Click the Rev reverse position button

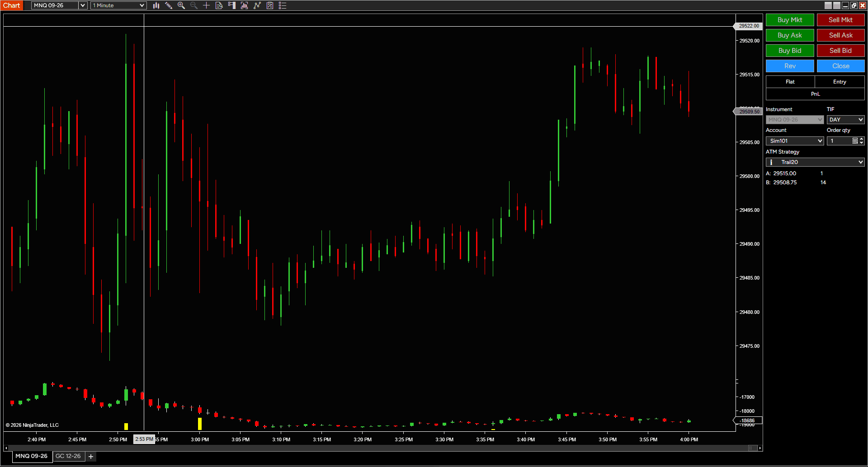click(x=790, y=66)
